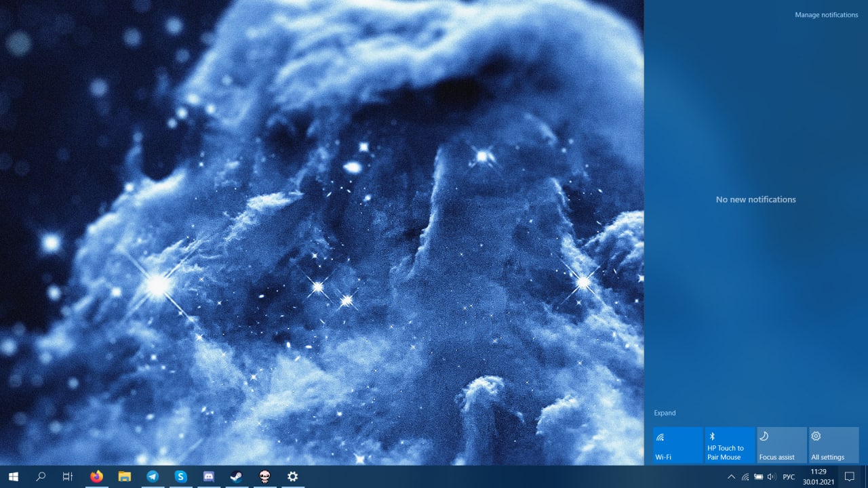Open Task View from taskbar
Image resolution: width=868 pixels, height=488 pixels.
(68, 476)
